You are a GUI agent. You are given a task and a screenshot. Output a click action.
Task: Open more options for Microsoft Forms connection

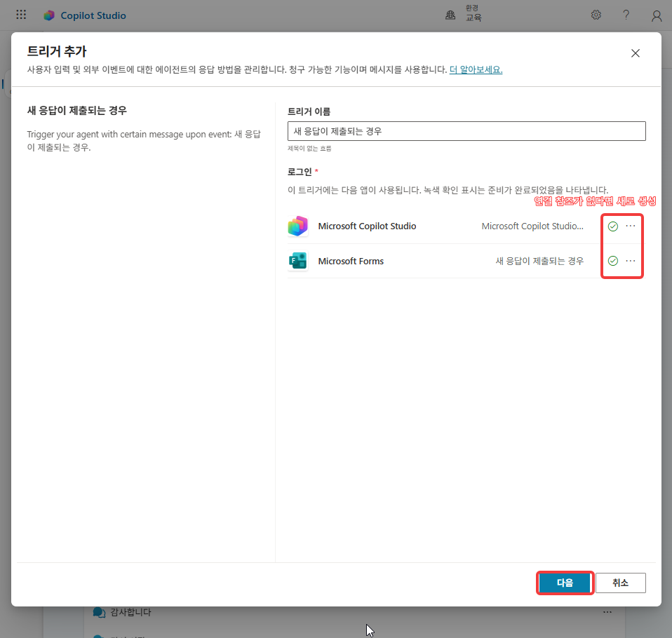pos(631,261)
